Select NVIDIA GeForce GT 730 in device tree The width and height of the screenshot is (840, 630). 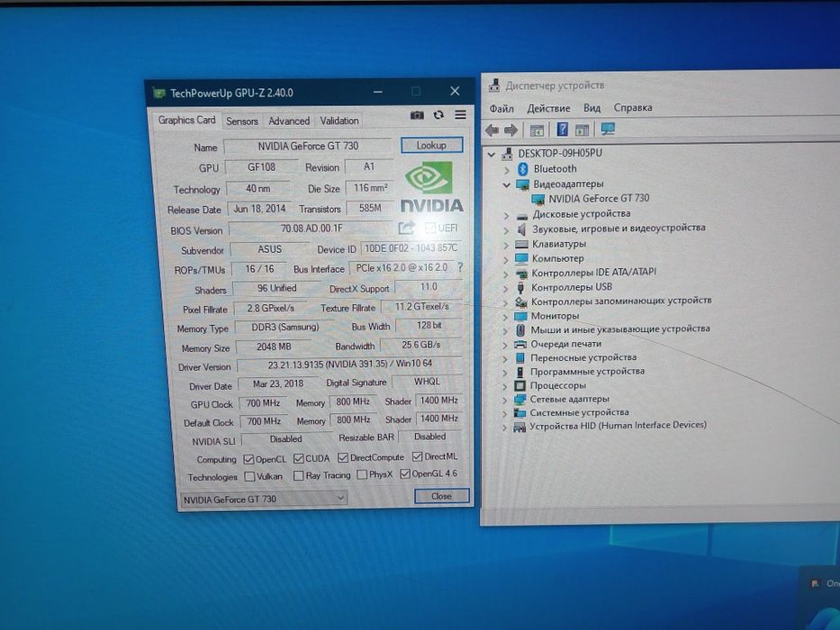pos(598,198)
